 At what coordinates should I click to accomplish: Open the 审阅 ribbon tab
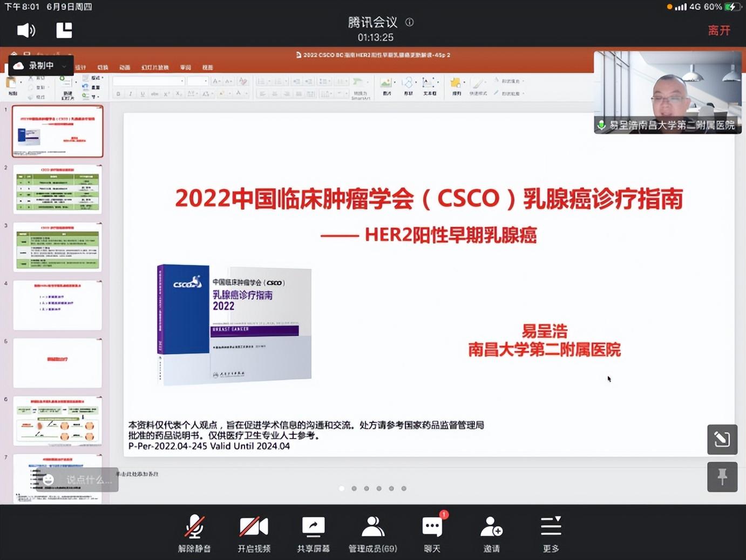pos(186,67)
